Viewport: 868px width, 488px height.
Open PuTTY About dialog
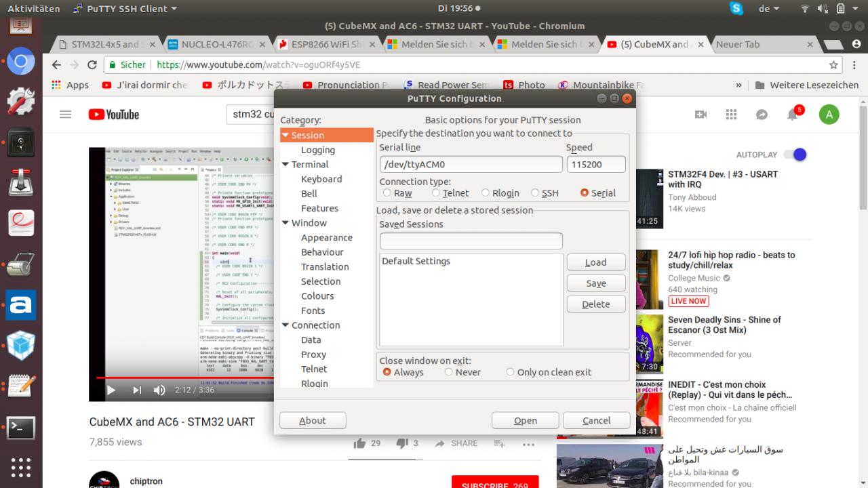click(313, 421)
